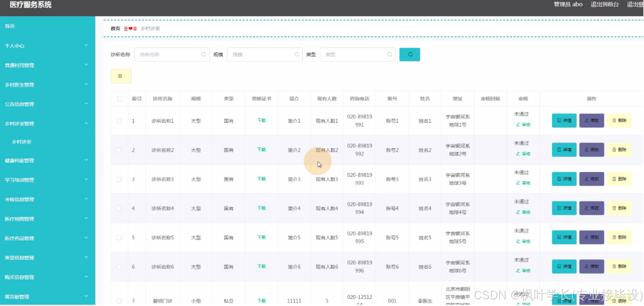Expand 留言板管理 sidebar menu

tap(48, 297)
